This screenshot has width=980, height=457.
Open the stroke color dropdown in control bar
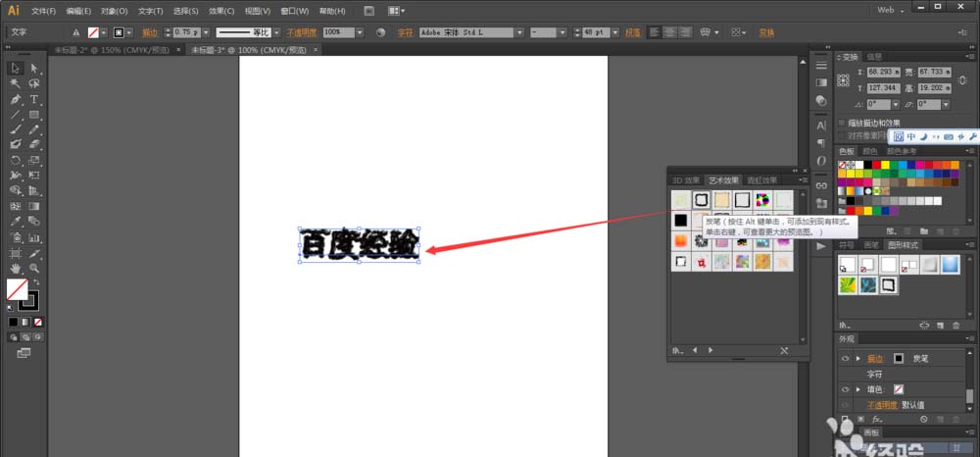129,32
